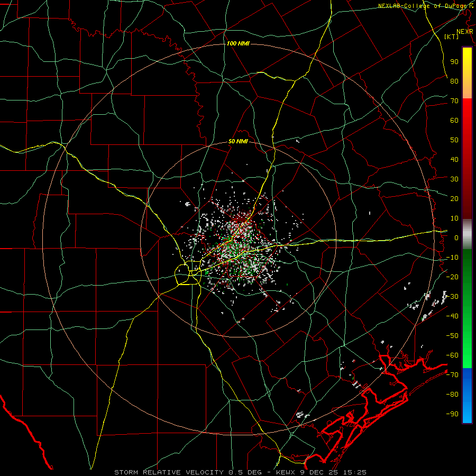
Task: Click the [KT] units label above the scale
Action: [452, 36]
